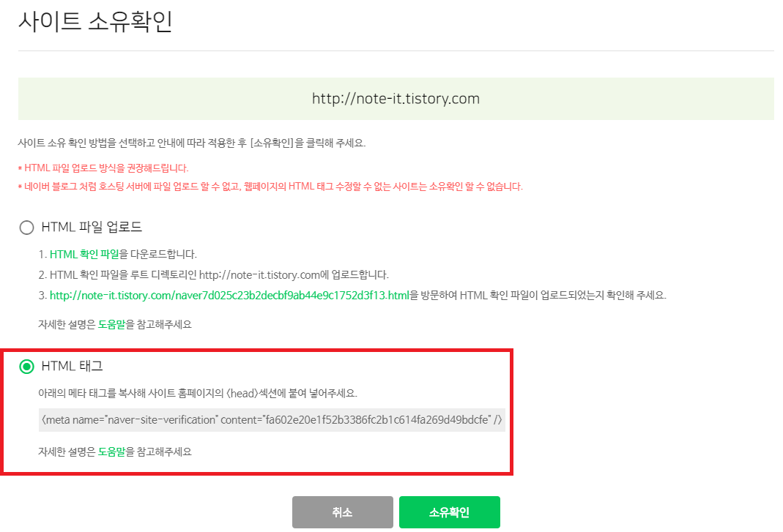Click the note-it.tistory.com URL banner

point(396,99)
